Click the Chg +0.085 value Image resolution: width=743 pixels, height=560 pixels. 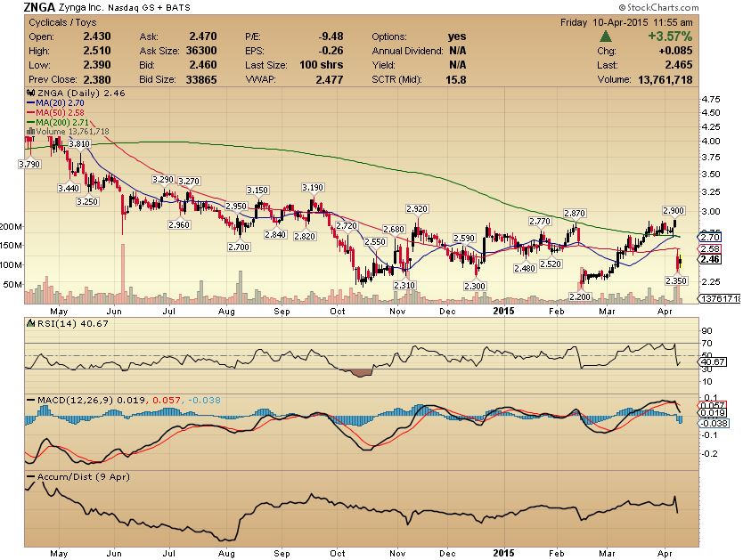(x=674, y=51)
